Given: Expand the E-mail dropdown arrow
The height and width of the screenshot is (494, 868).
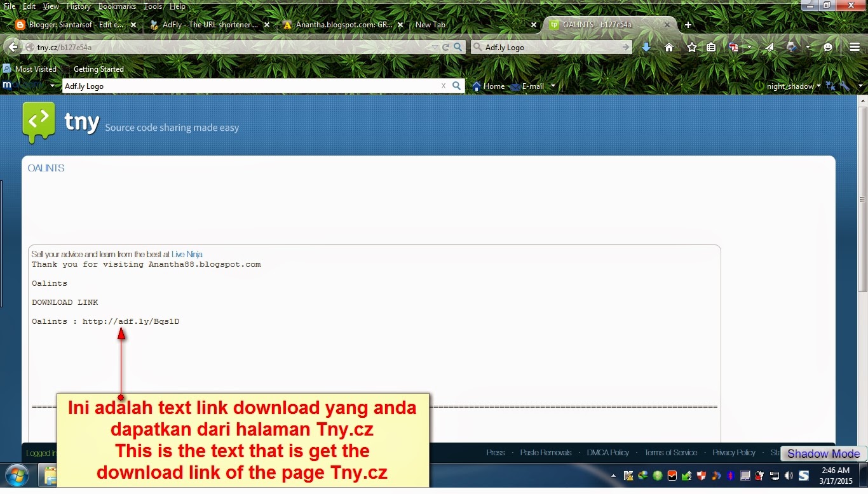Looking at the screenshot, I should tap(553, 86).
